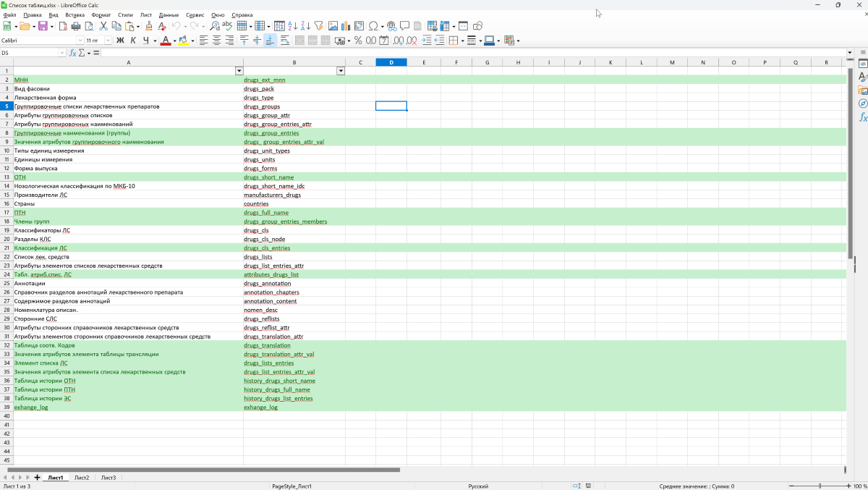This screenshot has height=490, width=868.
Task: Open Find and Replace tool
Action: (215, 26)
